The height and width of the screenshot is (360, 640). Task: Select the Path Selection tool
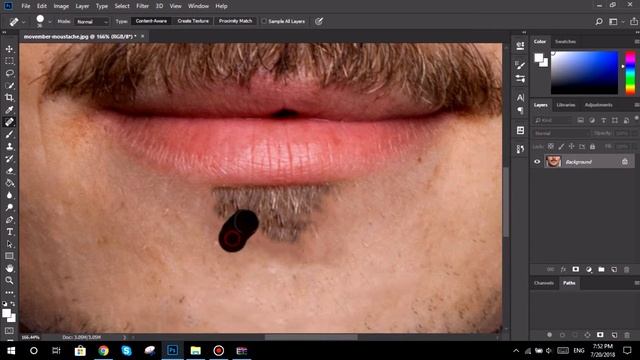point(9,244)
